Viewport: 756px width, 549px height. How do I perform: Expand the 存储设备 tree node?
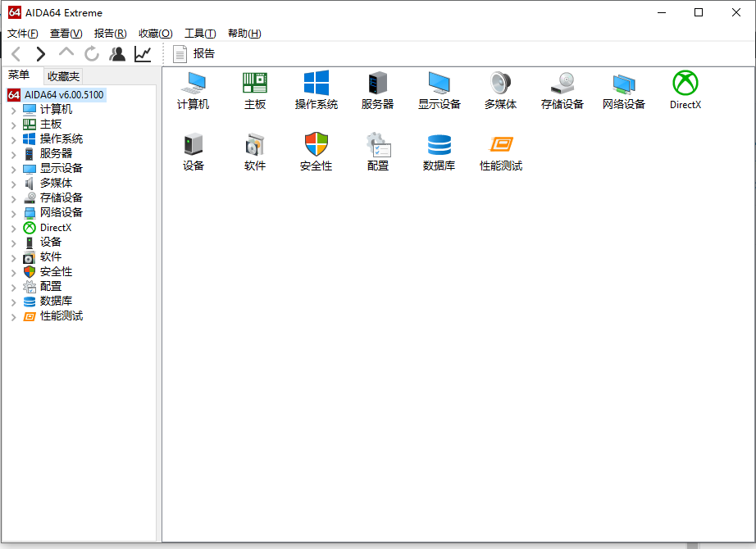pyautogui.click(x=13, y=198)
